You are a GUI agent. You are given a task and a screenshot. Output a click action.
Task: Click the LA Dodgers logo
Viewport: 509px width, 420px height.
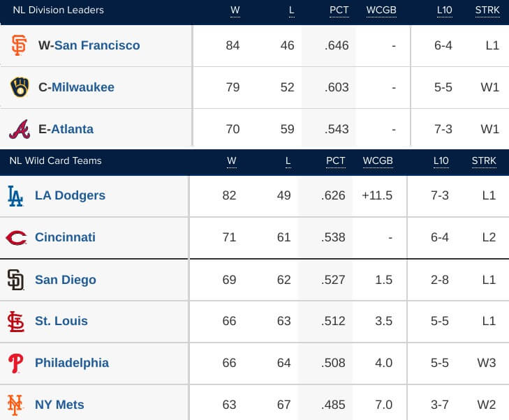click(15, 196)
